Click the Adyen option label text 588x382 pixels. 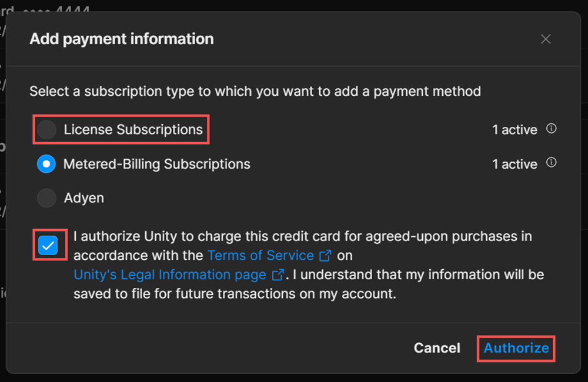[83, 198]
